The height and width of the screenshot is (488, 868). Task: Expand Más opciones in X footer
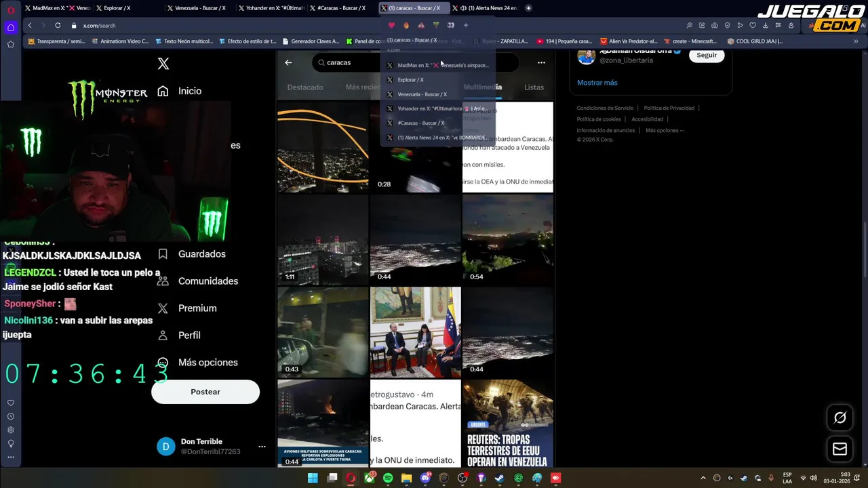click(x=665, y=130)
